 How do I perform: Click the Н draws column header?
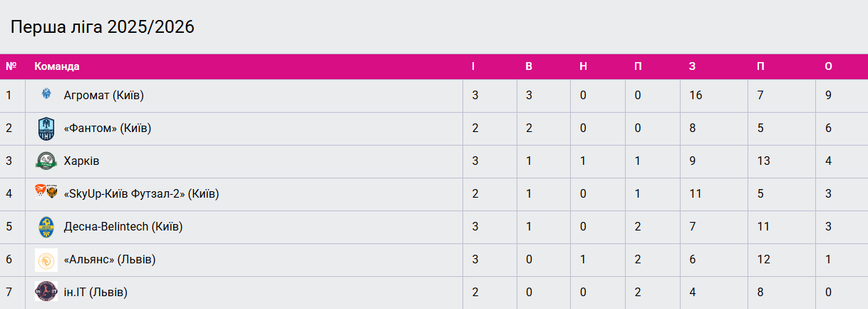pos(584,66)
